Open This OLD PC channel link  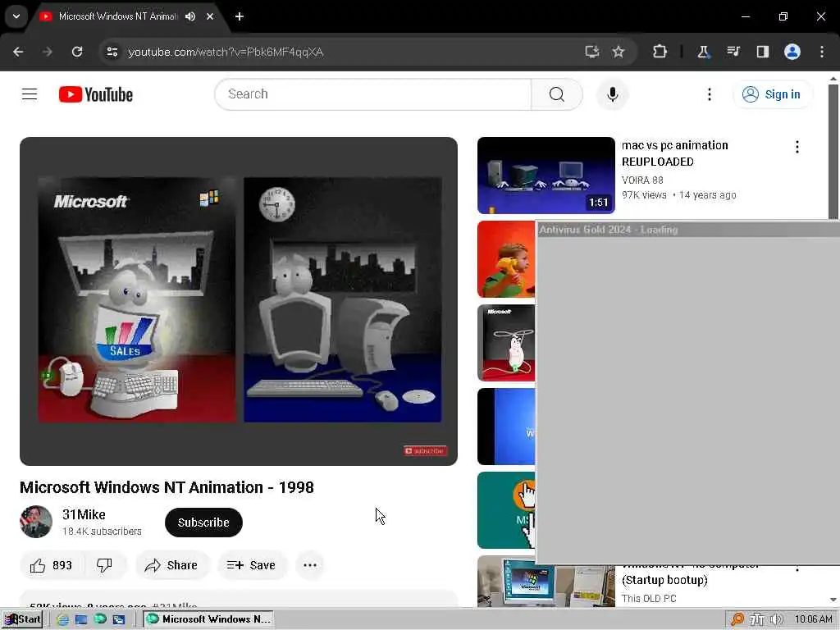tap(649, 598)
